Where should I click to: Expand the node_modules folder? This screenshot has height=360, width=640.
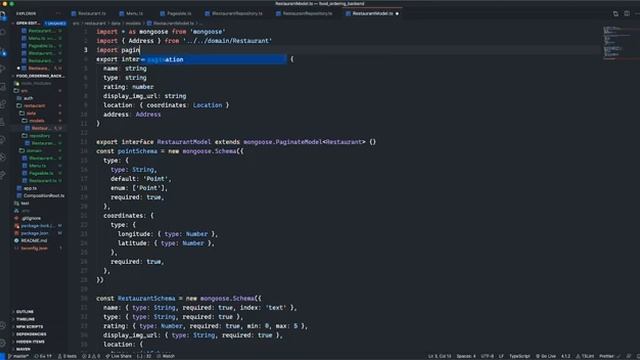[x=36, y=83]
